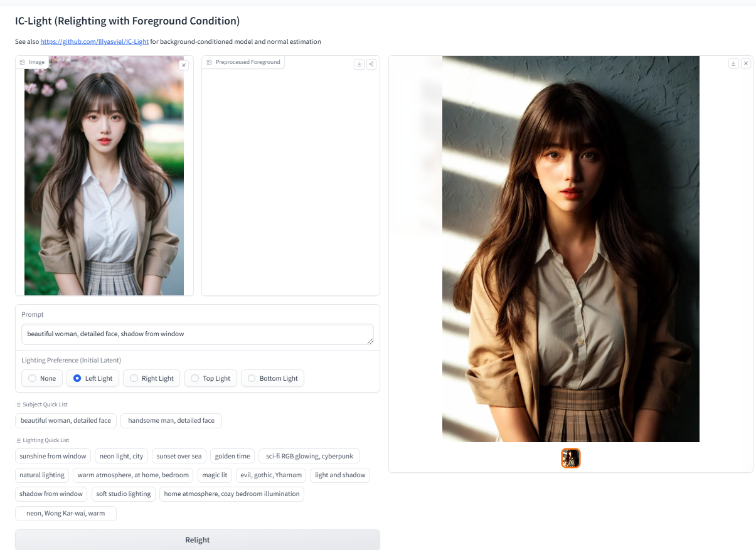
Task: Select the 'magic lit' preset
Action: 215,475
